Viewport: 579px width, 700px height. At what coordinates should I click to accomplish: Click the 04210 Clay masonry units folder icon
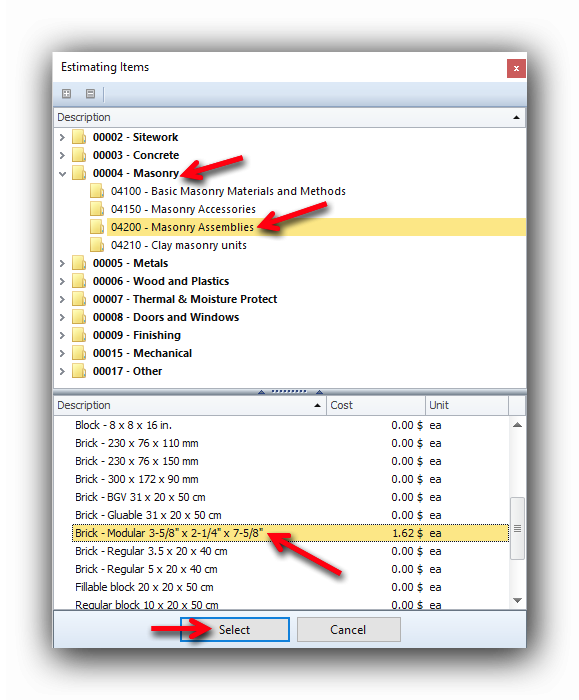coord(97,245)
